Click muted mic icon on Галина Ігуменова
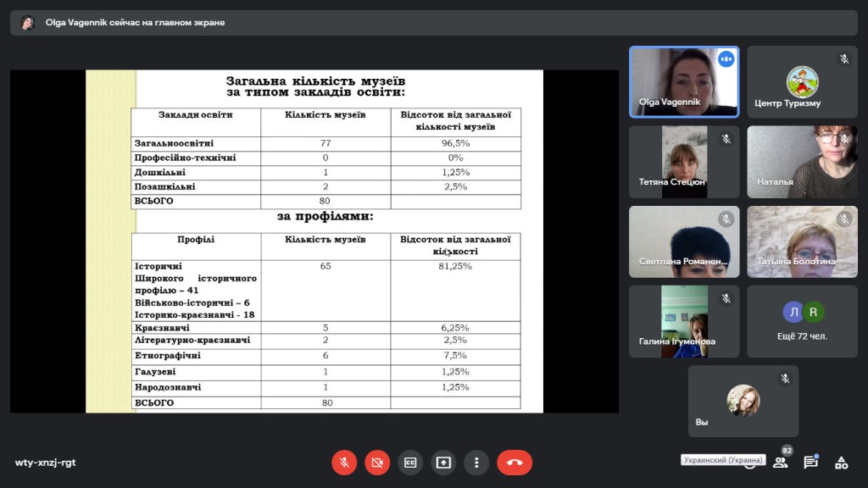Viewport: 868px width, 488px height. [726, 298]
